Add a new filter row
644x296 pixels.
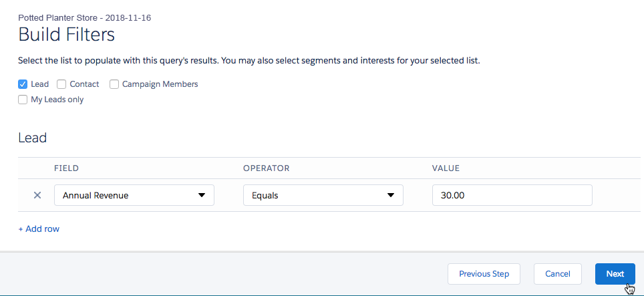click(39, 229)
